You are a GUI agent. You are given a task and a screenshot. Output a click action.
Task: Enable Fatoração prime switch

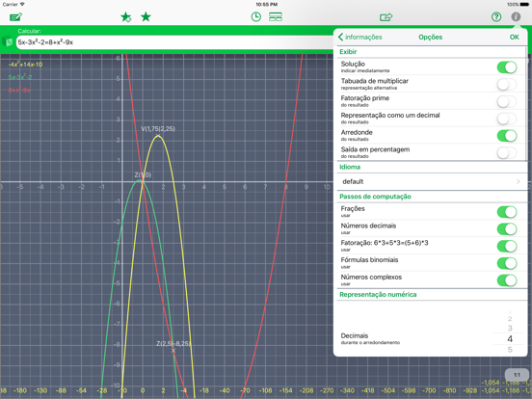507,101
